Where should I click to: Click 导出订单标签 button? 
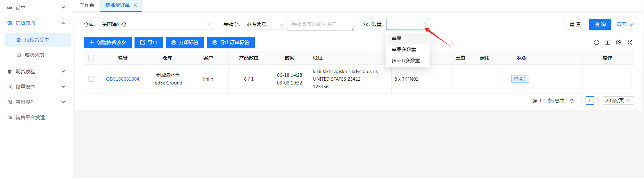point(231,42)
